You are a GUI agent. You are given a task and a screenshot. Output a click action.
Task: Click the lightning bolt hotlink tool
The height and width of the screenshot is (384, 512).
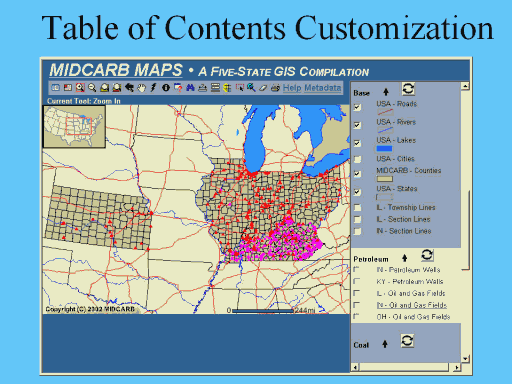153,88
